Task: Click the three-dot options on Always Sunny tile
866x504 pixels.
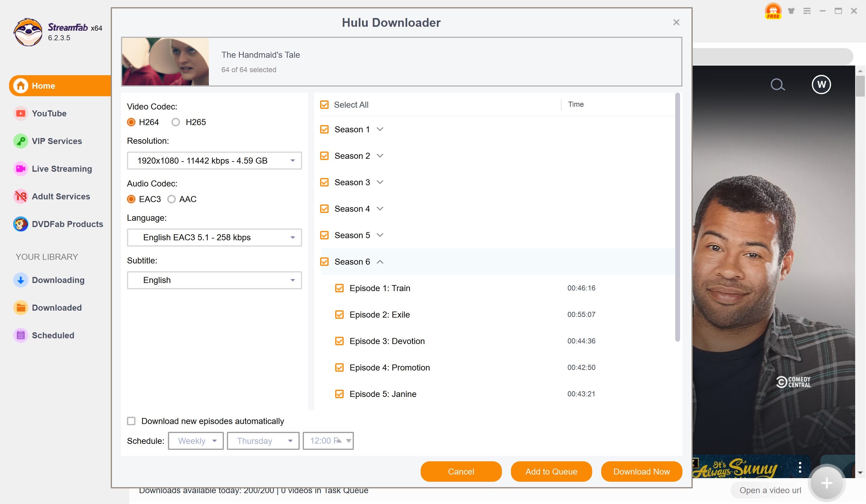Action: point(800,467)
